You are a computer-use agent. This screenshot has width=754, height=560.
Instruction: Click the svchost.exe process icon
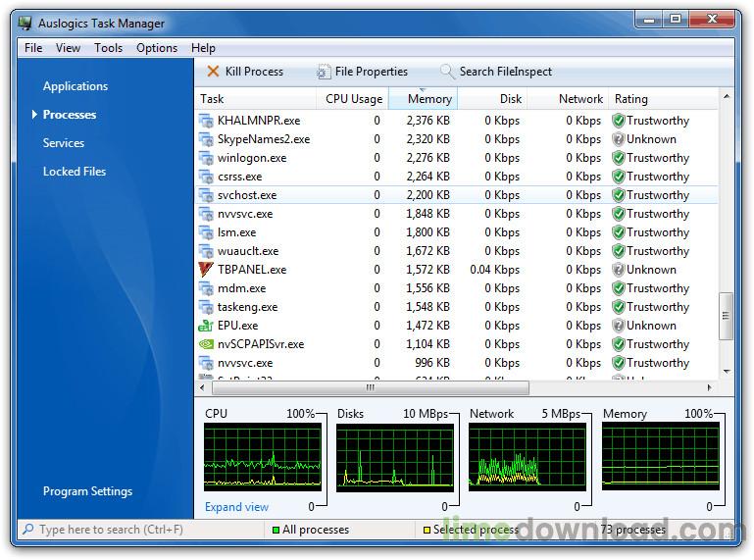coord(206,195)
